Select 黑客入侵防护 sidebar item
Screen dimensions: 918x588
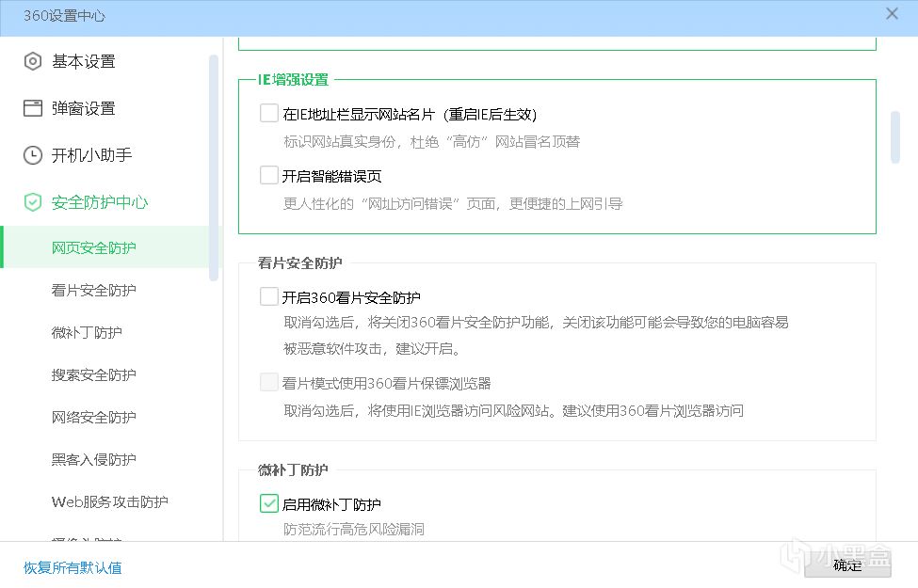coord(93,459)
